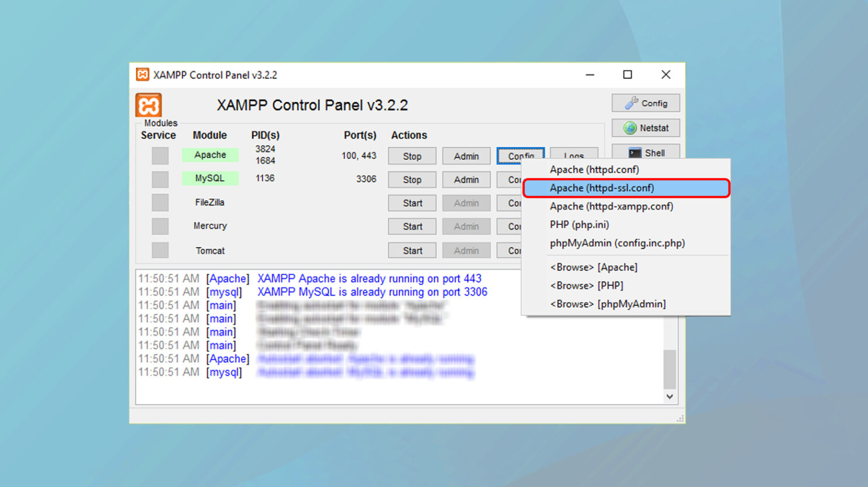Toggle the MySQL service checkbox

tap(160, 179)
